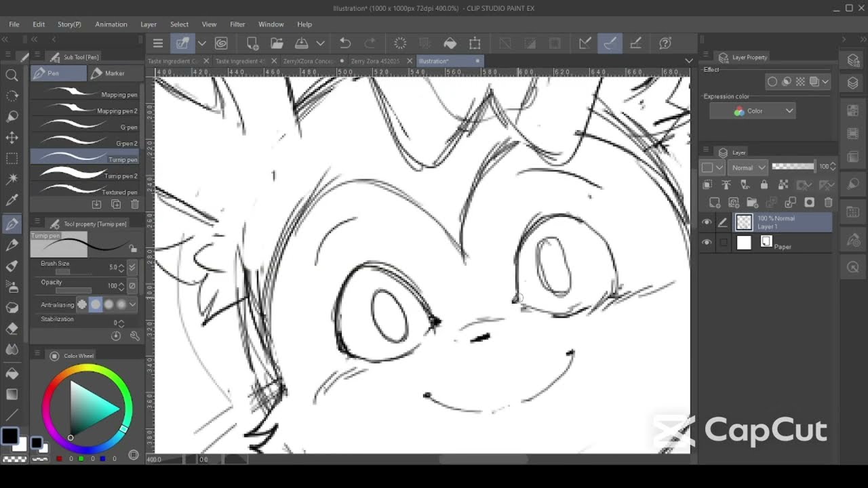
Task: Open the Animation menu
Action: [x=111, y=24]
